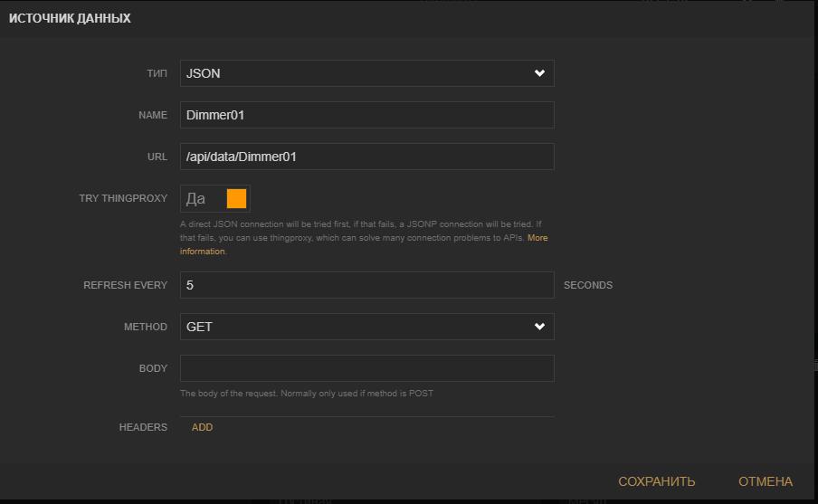Save the data source with СОХРАНИТЬ
Image resolution: width=818 pixels, height=504 pixels.
[x=656, y=481]
